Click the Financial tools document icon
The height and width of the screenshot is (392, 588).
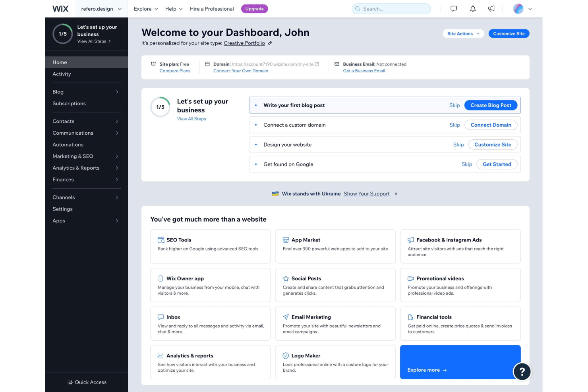(411, 317)
